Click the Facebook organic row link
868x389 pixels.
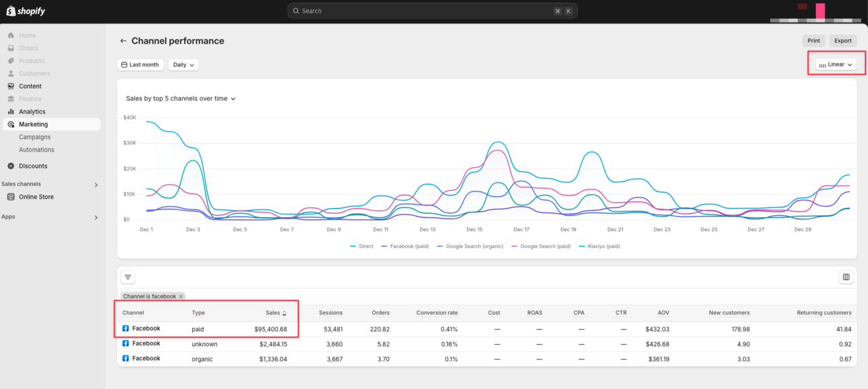[146, 358]
